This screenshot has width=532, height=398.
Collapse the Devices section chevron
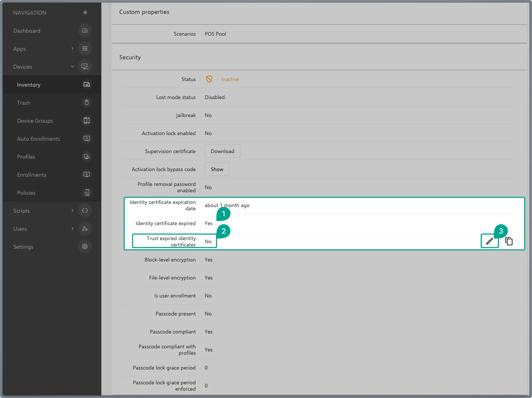[x=72, y=67]
